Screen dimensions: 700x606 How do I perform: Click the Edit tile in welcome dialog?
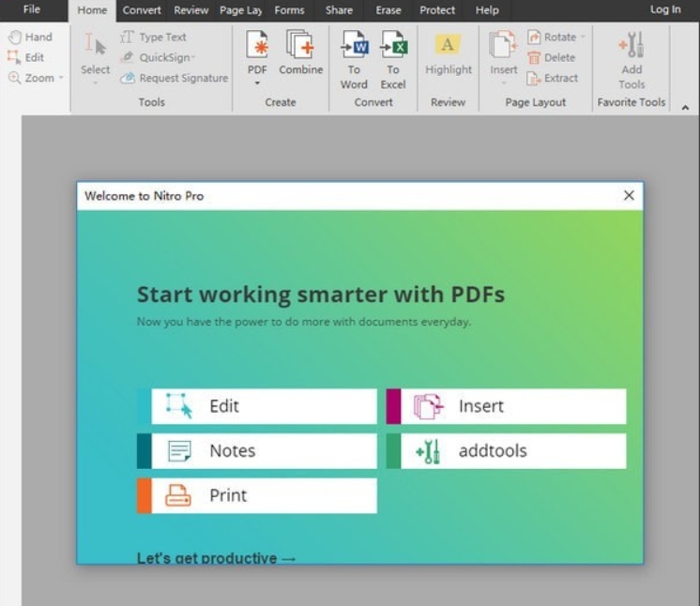pyautogui.click(x=257, y=406)
